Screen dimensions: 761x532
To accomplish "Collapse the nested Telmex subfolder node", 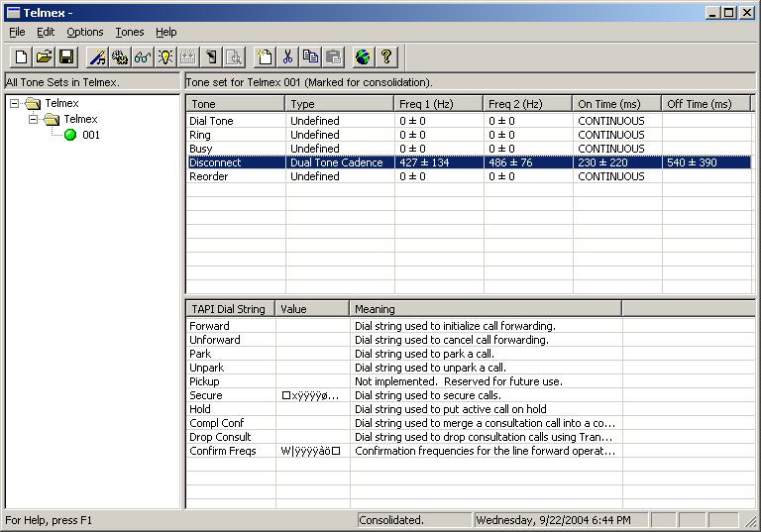I will (33, 119).
